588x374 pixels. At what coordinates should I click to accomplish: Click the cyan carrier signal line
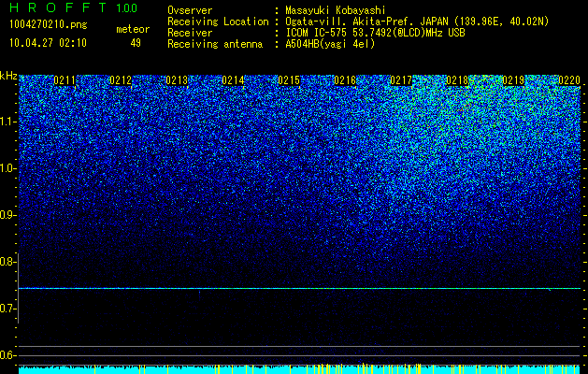tap(299, 289)
